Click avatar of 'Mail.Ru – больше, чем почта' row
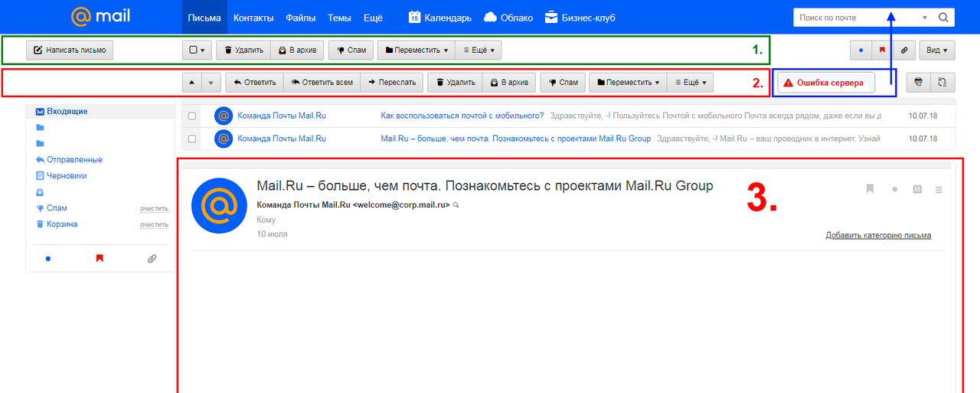Image resolution: width=980 pixels, height=393 pixels. [x=224, y=139]
